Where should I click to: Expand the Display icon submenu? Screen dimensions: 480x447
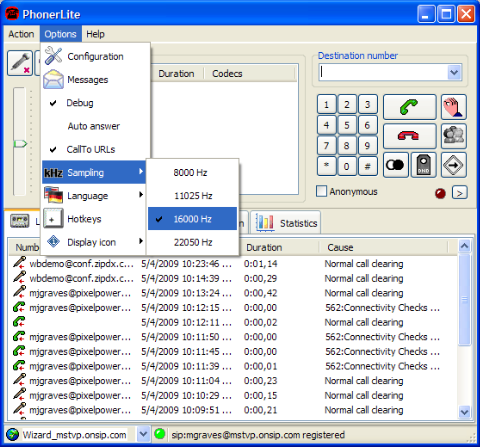93,242
